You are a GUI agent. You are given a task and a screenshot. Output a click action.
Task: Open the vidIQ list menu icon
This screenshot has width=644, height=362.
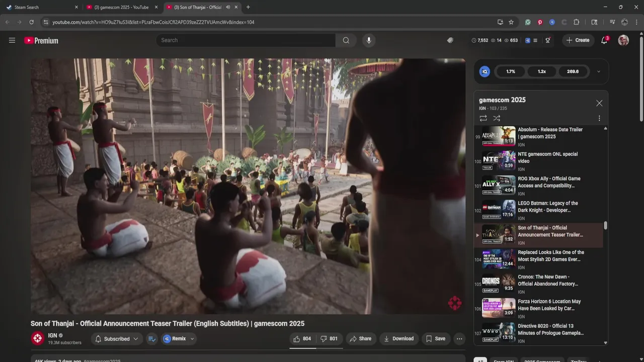535,40
